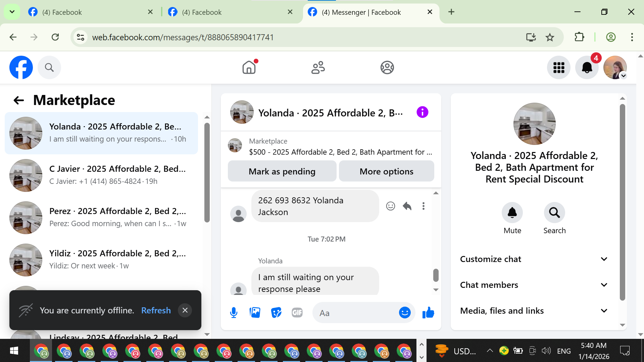The image size is (644, 362).
Task: Open Perez conversation in the list
Action: click(x=101, y=218)
